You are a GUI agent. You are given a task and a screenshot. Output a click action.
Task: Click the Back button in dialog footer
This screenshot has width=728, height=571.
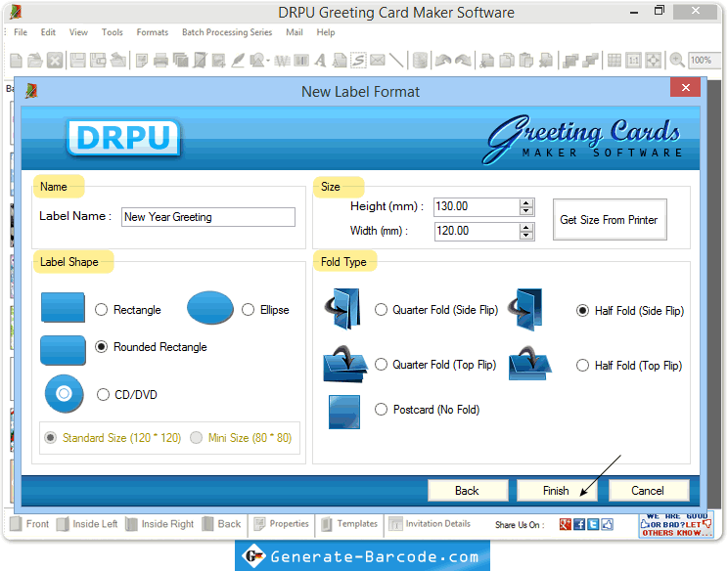pyautogui.click(x=467, y=490)
